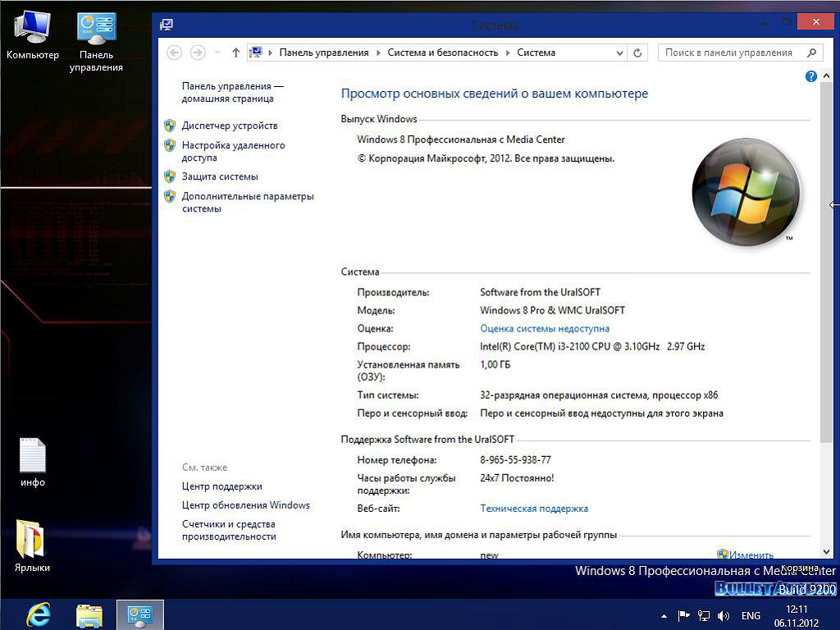840x630 pixels.
Task: Click the search magnifier icon
Action: point(811,52)
